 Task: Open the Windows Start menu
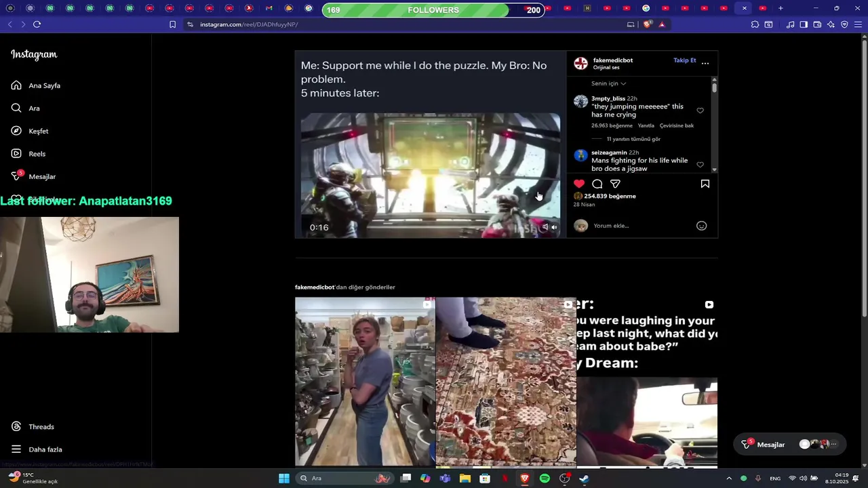(x=284, y=479)
